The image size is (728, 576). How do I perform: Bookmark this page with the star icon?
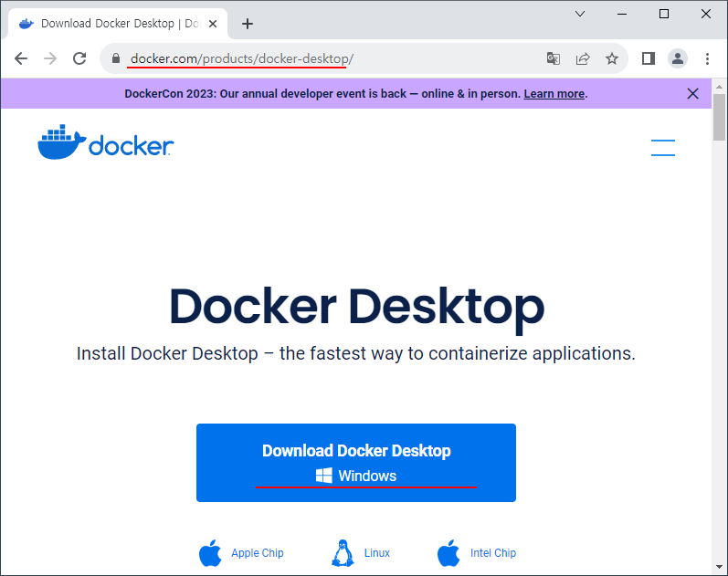click(612, 58)
